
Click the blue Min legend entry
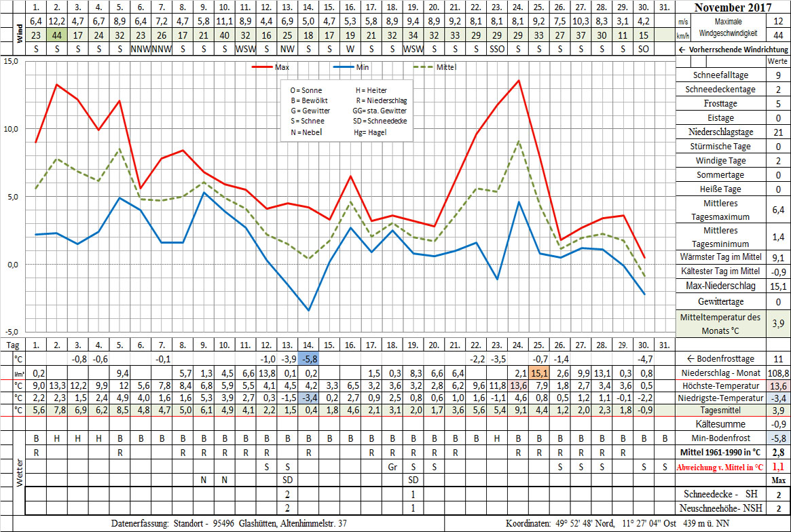pos(354,67)
